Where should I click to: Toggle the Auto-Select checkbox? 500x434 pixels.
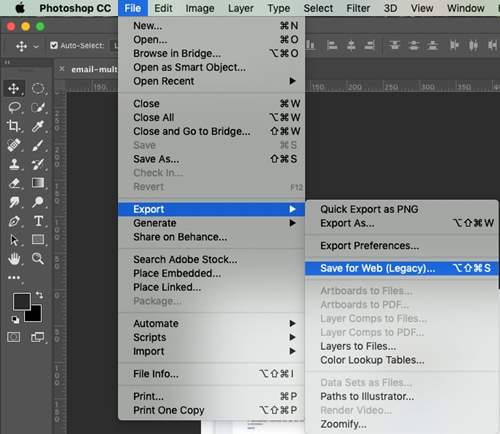point(54,45)
